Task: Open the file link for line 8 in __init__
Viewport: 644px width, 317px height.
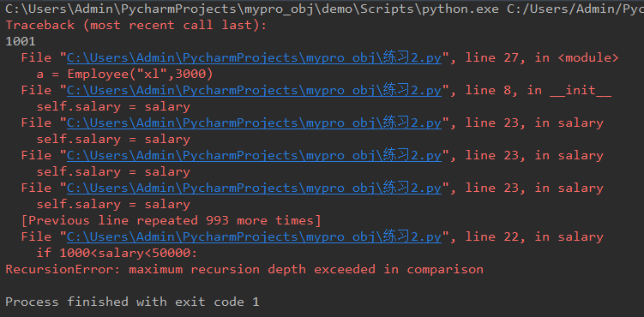Action: (254, 90)
